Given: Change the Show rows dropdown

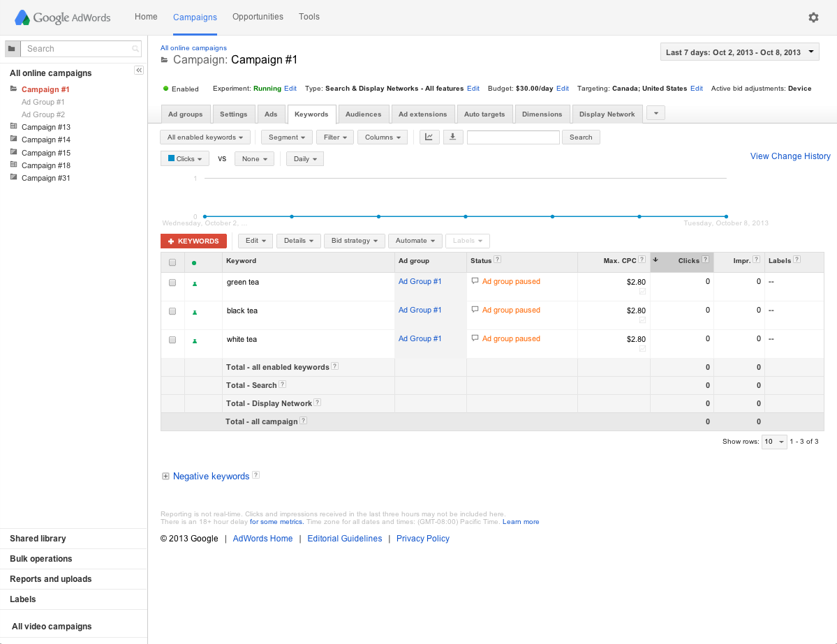Looking at the screenshot, I should click(773, 442).
